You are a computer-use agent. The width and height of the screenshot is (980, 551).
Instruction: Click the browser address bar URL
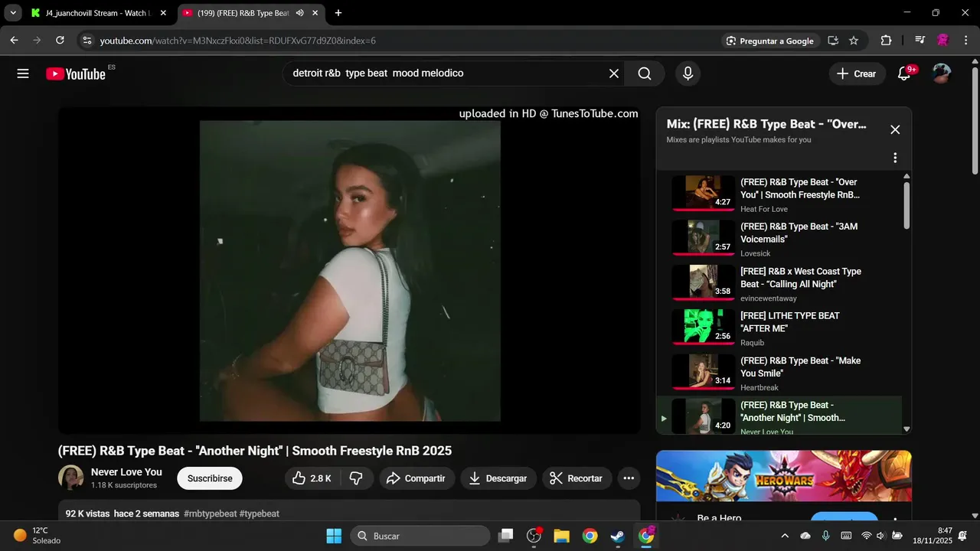(237, 41)
